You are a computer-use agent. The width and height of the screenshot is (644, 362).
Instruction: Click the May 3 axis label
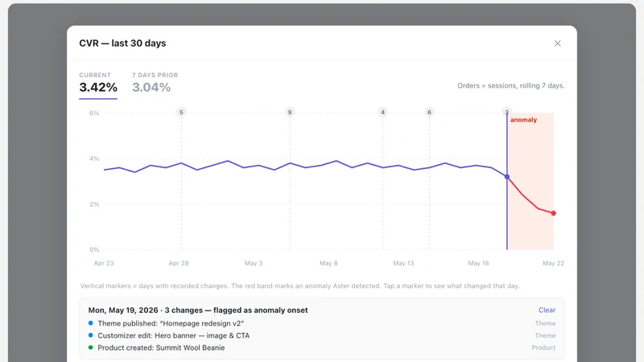click(x=254, y=263)
